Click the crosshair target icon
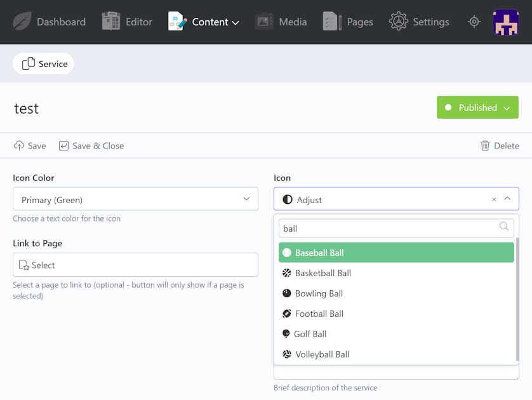Image resolution: width=532 pixels, height=400 pixels. click(x=474, y=22)
